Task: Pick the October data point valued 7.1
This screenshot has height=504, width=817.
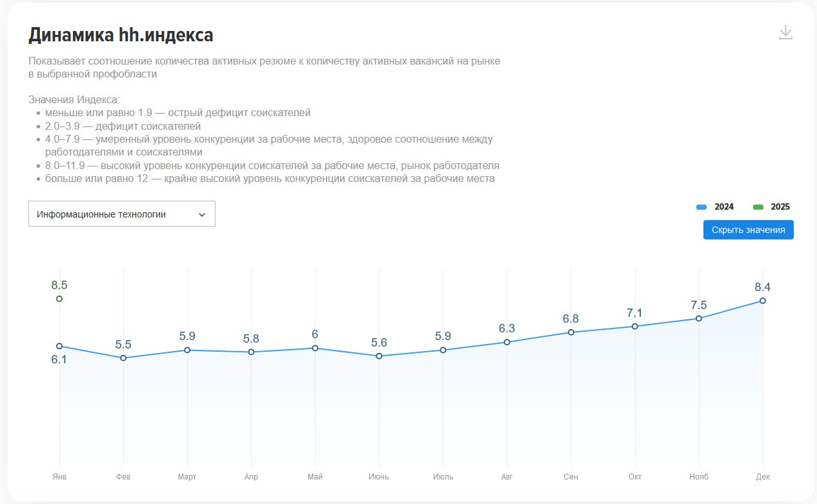Action: [x=635, y=327]
